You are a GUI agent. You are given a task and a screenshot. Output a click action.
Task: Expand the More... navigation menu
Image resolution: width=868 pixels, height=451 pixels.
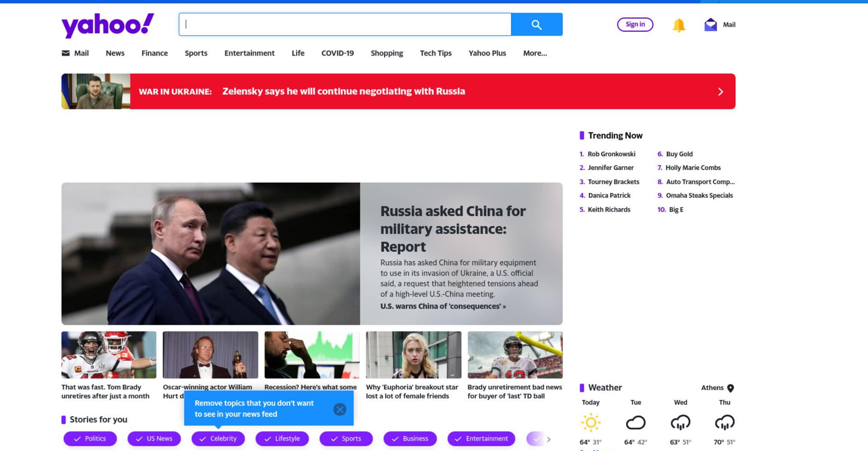535,53
